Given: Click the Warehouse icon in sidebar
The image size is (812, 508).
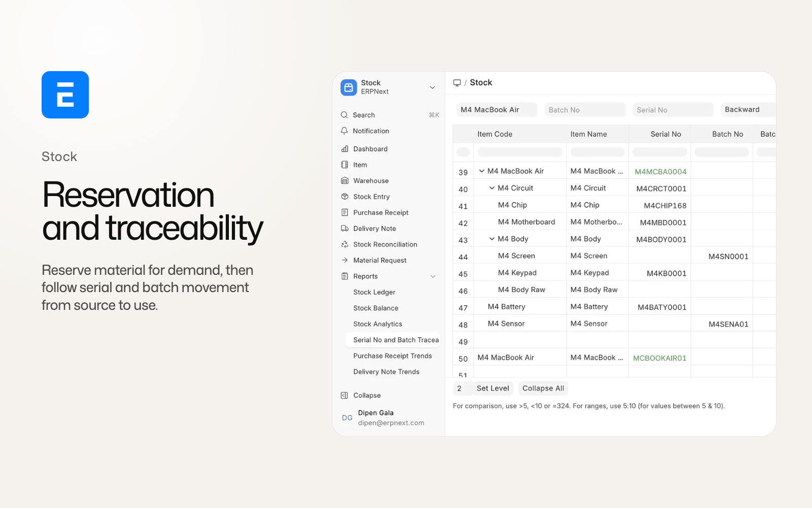Looking at the screenshot, I should [x=345, y=181].
